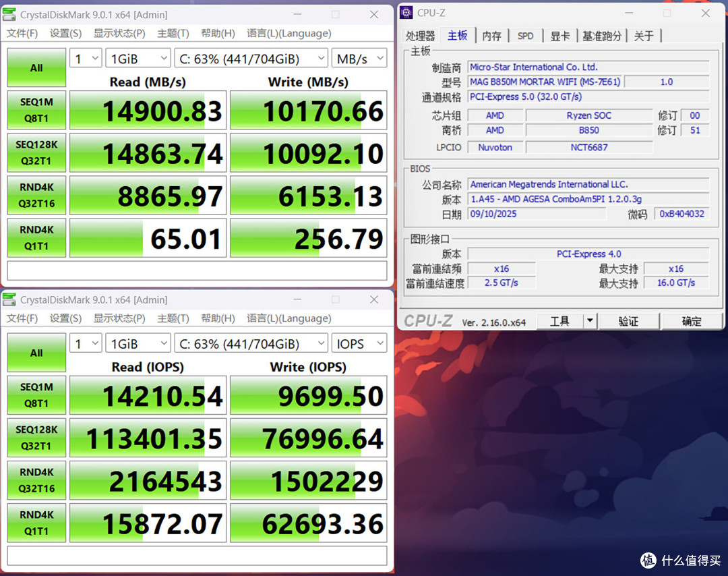Open 显示状态(P) menu in bottom CrystalDiskMark
Viewport: 728px width, 576px height.
119,318
